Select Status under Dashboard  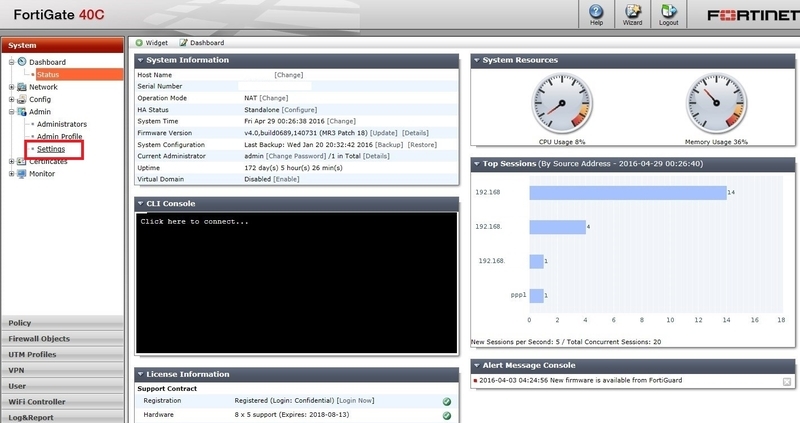point(48,74)
